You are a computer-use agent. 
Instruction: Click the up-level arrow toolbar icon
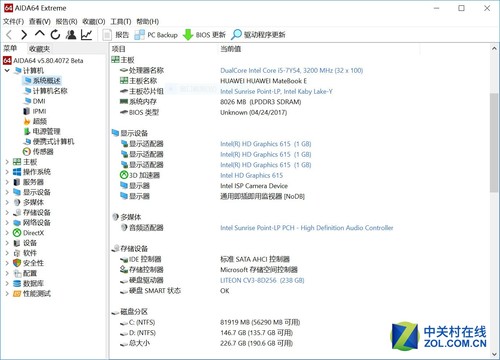[40, 34]
